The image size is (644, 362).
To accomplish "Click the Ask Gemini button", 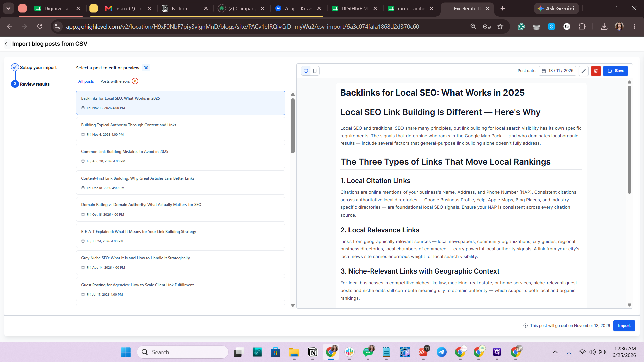I will pyautogui.click(x=556, y=8).
